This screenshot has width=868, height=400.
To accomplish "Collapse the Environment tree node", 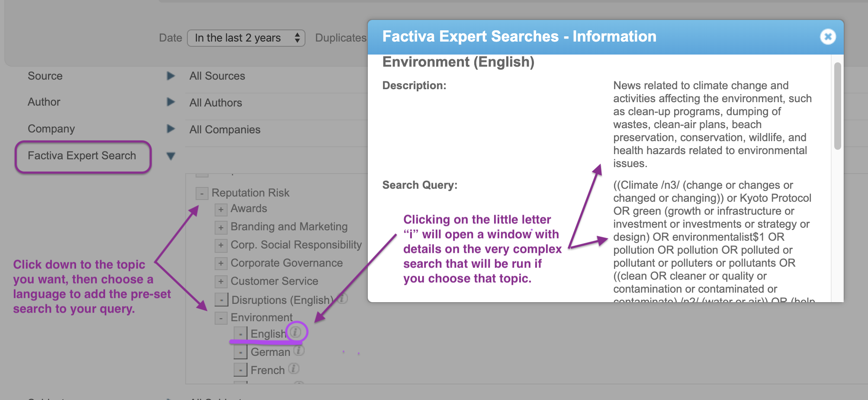I will pos(221,319).
